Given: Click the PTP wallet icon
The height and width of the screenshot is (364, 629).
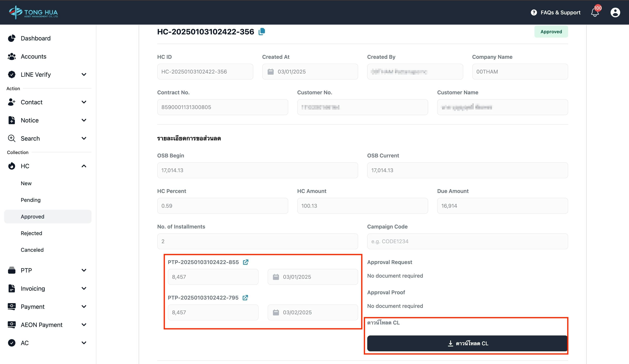Looking at the screenshot, I should (x=12, y=270).
